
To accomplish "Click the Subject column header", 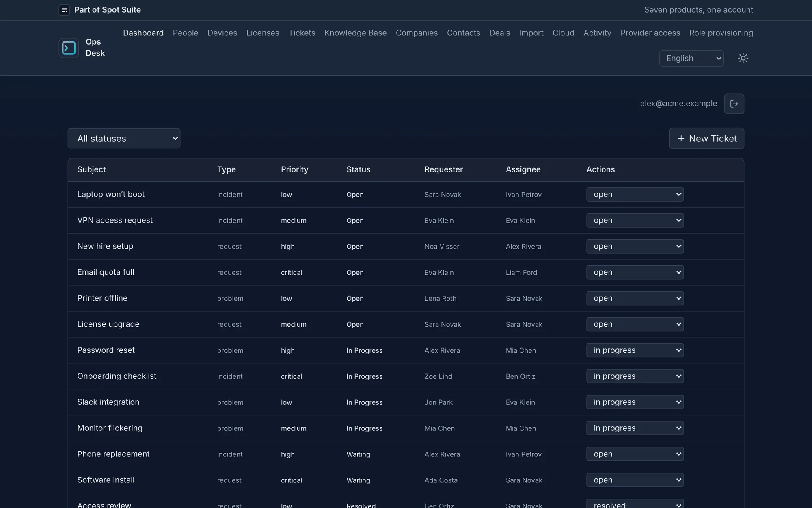I will pyautogui.click(x=91, y=169).
